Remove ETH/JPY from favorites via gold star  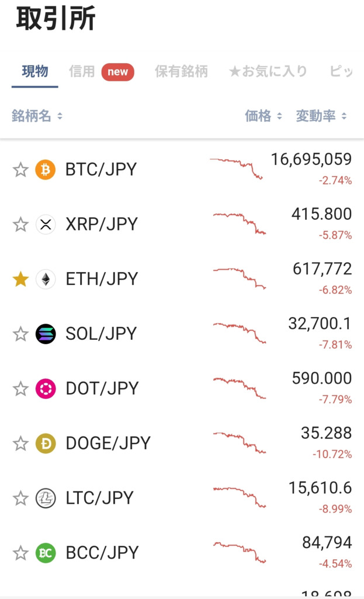[20, 279]
